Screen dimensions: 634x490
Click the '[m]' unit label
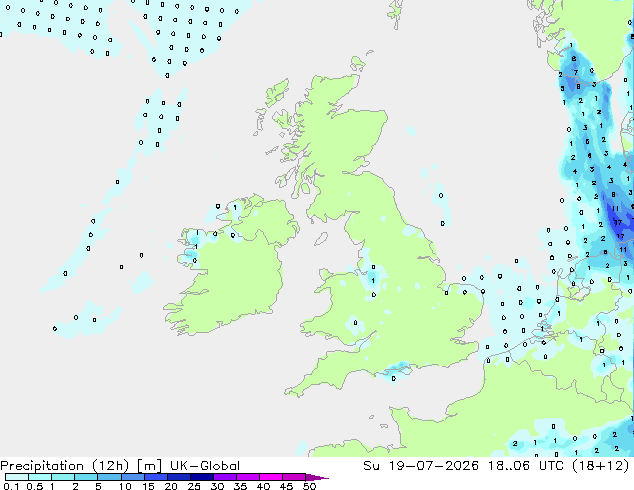click(150, 466)
